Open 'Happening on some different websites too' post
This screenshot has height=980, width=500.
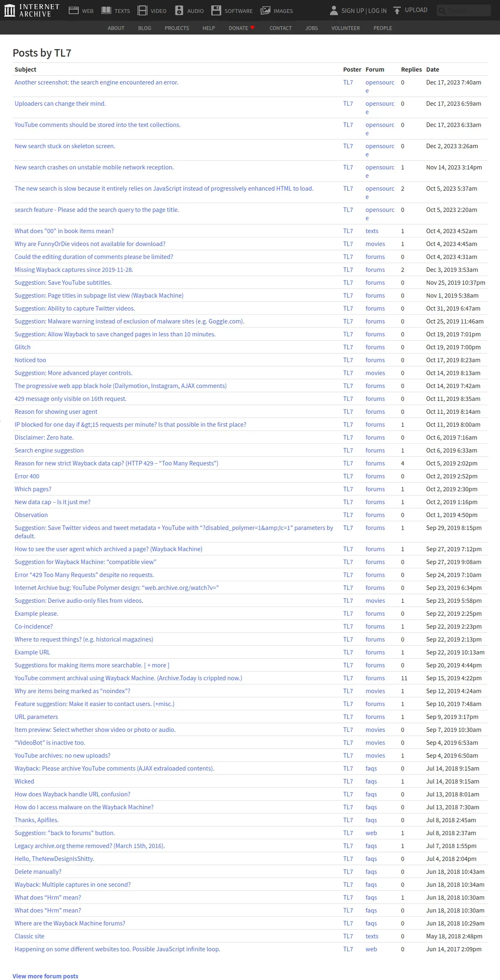(117, 949)
